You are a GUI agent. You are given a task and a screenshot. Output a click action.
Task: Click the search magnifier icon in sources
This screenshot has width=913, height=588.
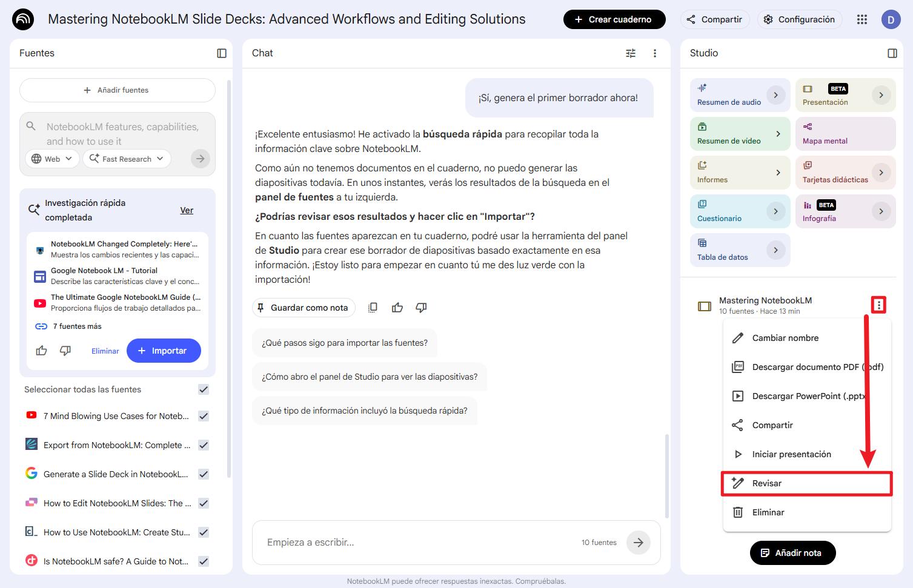click(x=31, y=126)
